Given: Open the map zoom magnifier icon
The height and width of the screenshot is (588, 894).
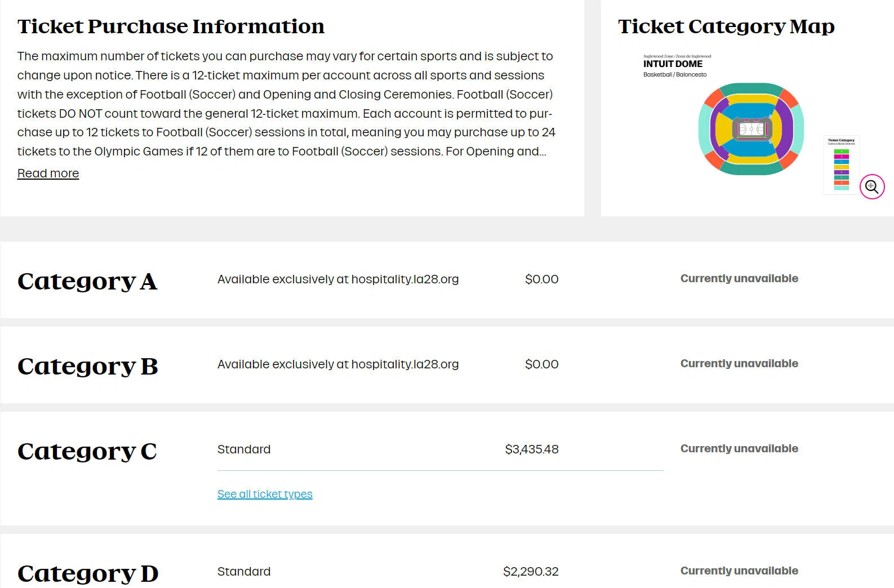Looking at the screenshot, I should (871, 186).
